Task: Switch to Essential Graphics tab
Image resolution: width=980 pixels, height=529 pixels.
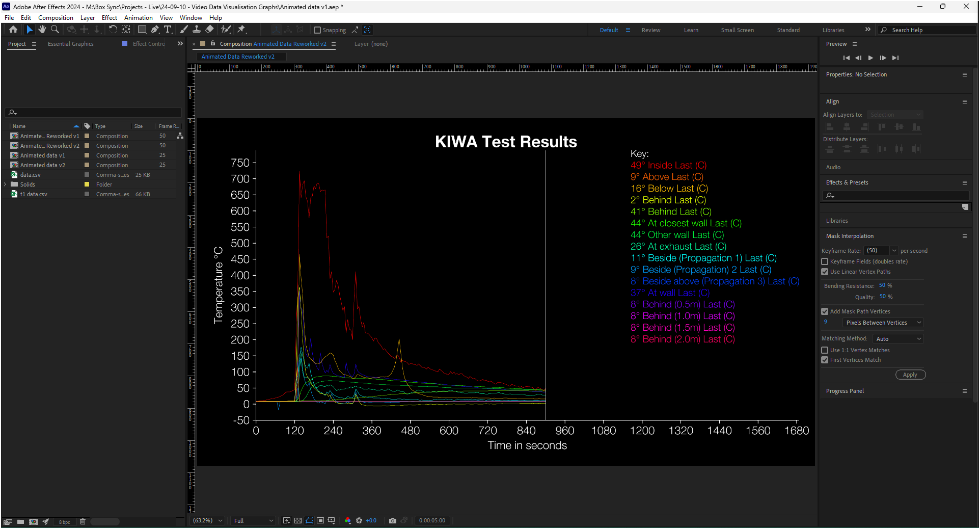Action: click(71, 44)
